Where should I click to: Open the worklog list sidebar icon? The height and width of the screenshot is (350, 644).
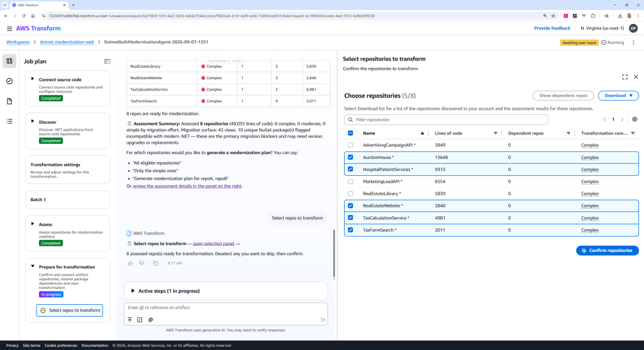9,121
